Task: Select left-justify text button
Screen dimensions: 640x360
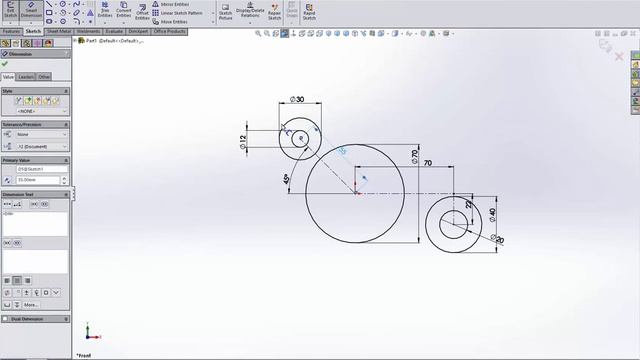Action: click(7, 280)
